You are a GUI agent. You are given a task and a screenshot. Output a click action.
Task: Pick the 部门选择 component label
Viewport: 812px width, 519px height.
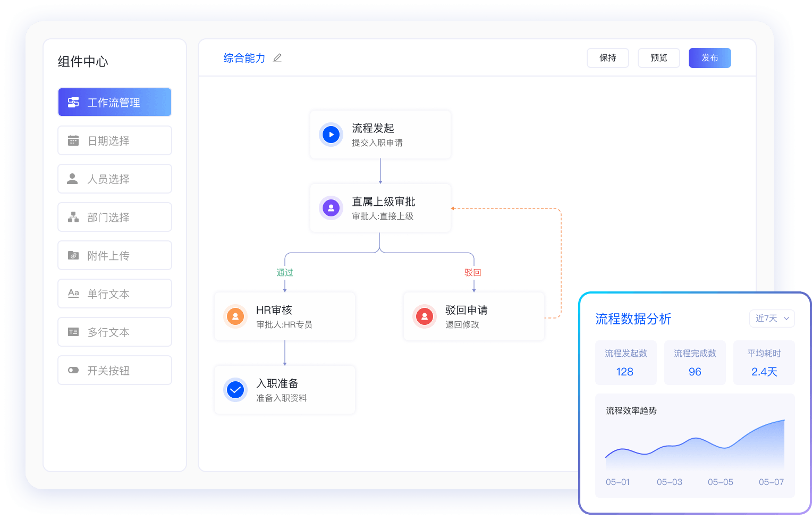click(108, 217)
